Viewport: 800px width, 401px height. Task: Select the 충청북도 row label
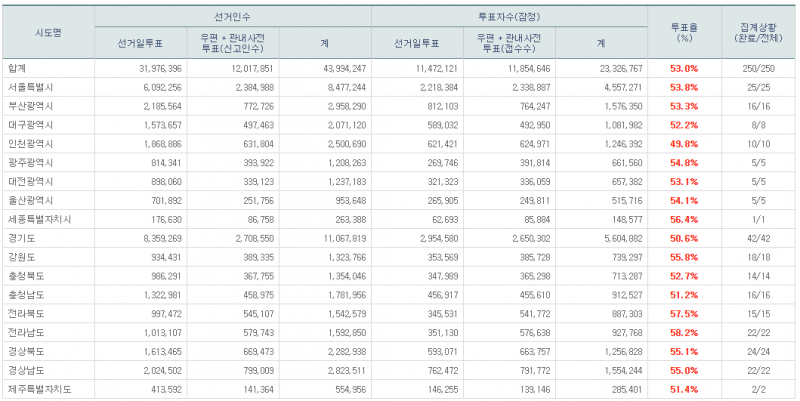click(x=26, y=276)
